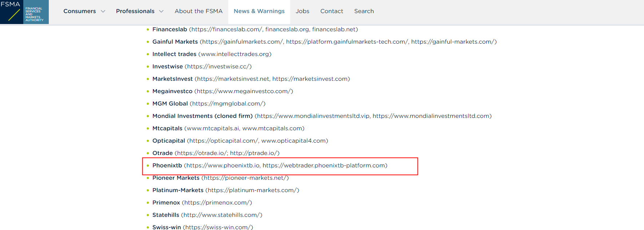Viewport: 644px width, 230px height.
Task: Click the Gainful Markets list entry
Action: [175, 42]
